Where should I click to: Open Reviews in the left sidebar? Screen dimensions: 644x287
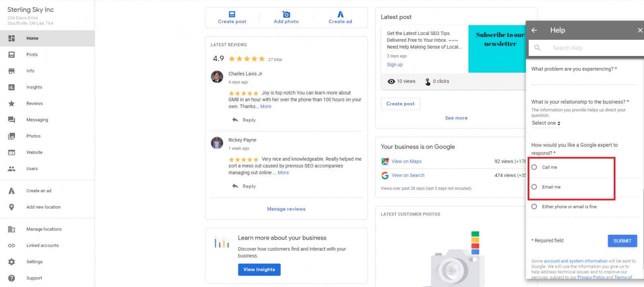tap(35, 104)
